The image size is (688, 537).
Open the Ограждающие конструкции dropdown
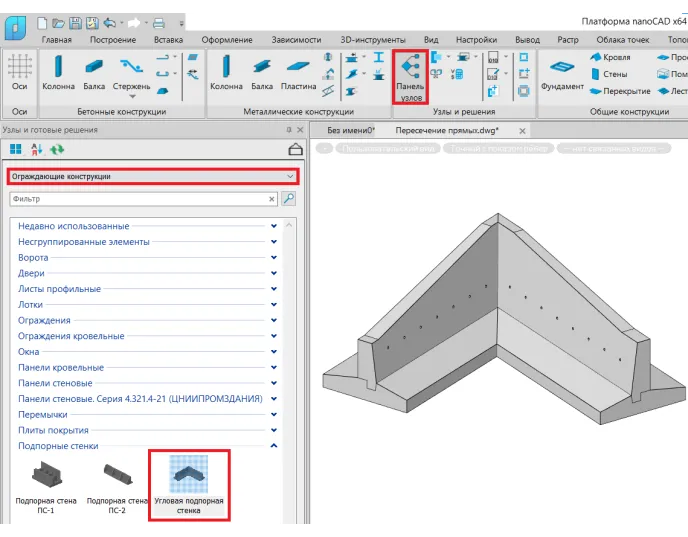(153, 176)
